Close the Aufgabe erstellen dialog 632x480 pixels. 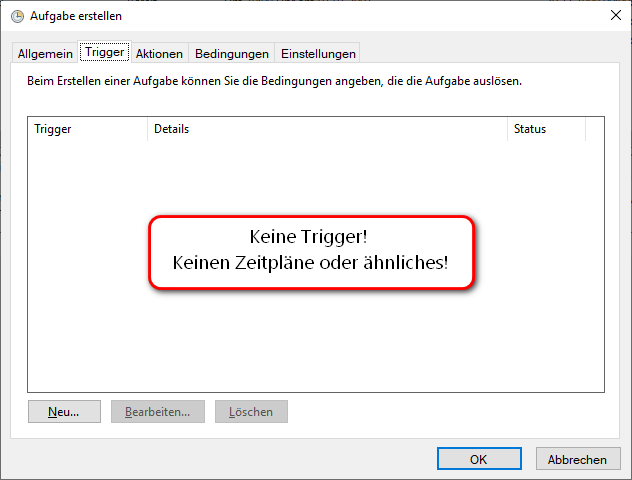click(615, 15)
